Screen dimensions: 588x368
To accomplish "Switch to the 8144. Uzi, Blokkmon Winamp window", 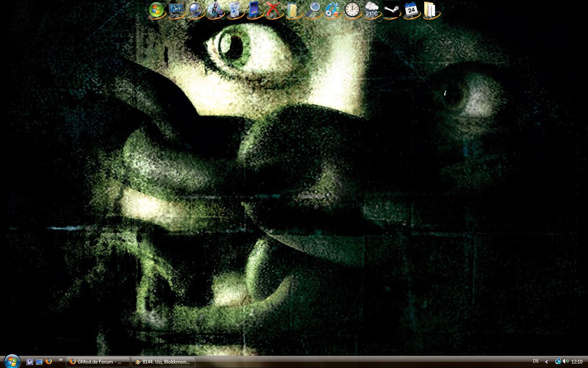I will pos(163,362).
